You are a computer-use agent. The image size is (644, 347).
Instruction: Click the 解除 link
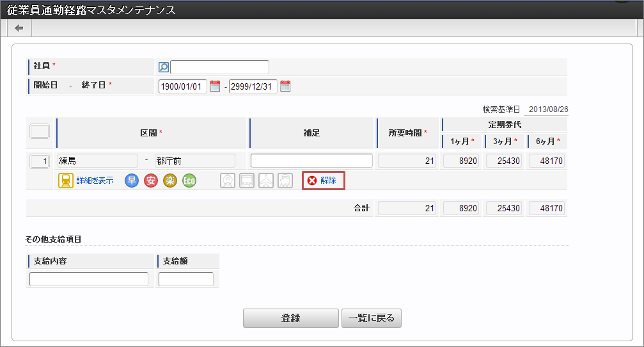pos(328,181)
